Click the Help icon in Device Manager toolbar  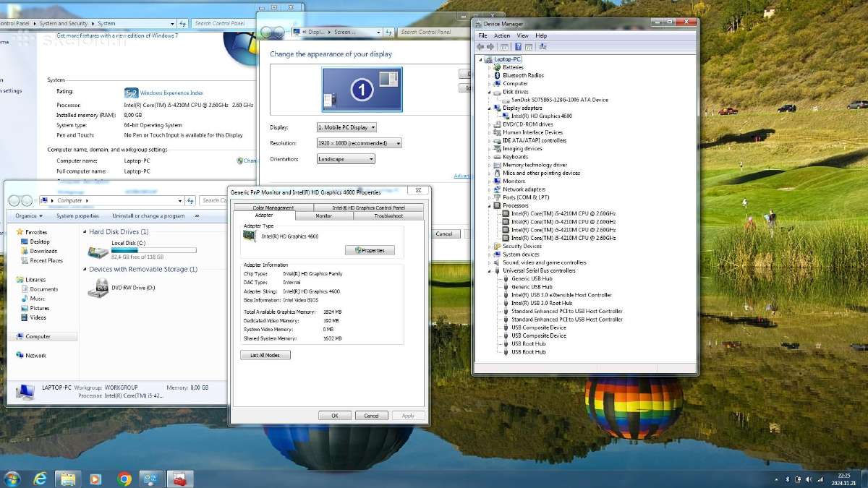coord(518,46)
